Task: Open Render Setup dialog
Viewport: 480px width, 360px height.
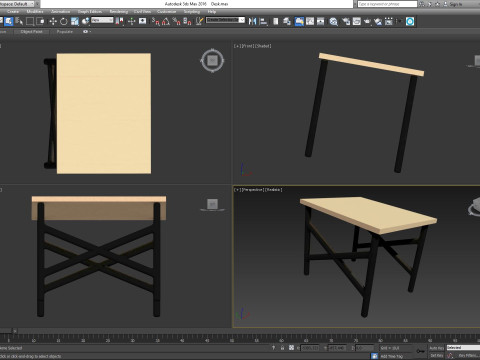Action: point(346,21)
